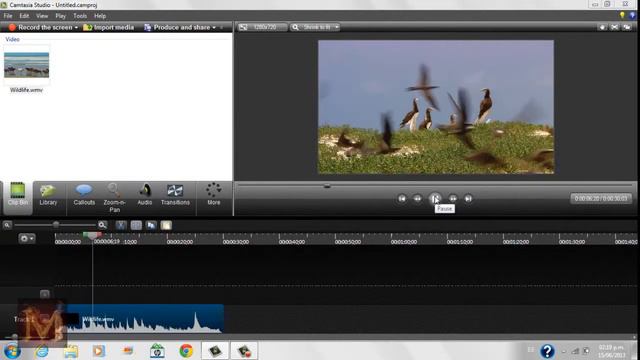Open Windows Media Player from taskbar
The height and width of the screenshot is (360, 640).
[x=99, y=351]
